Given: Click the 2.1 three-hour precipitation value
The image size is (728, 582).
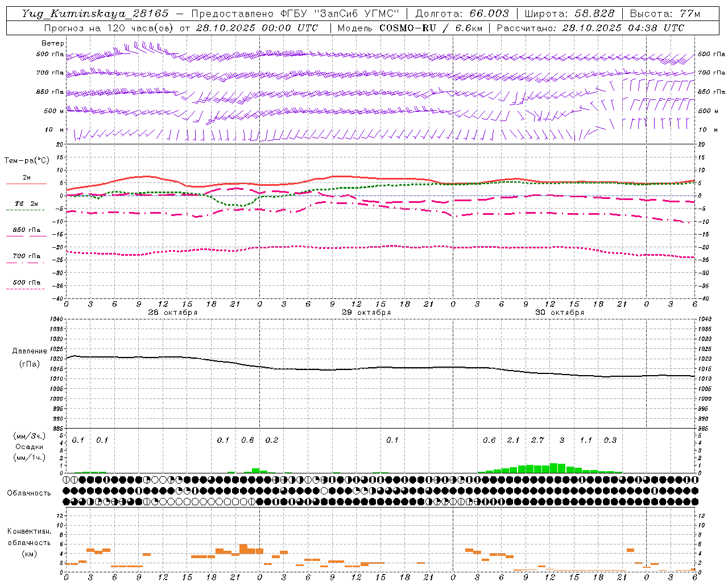Looking at the screenshot, I should click(x=513, y=440).
